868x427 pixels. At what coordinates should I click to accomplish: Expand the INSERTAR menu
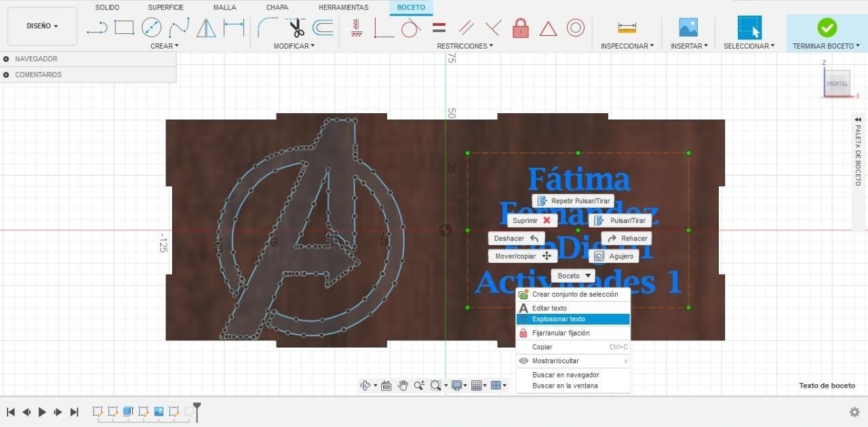point(689,46)
